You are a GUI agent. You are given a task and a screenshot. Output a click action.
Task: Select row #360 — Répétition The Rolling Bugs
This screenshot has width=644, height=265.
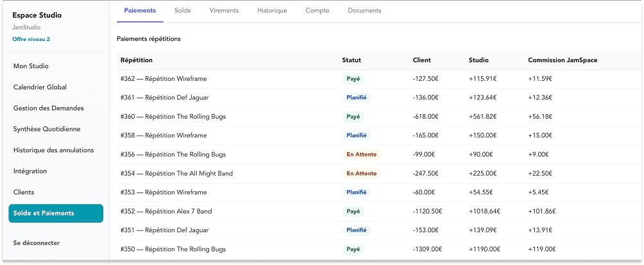tap(380, 117)
